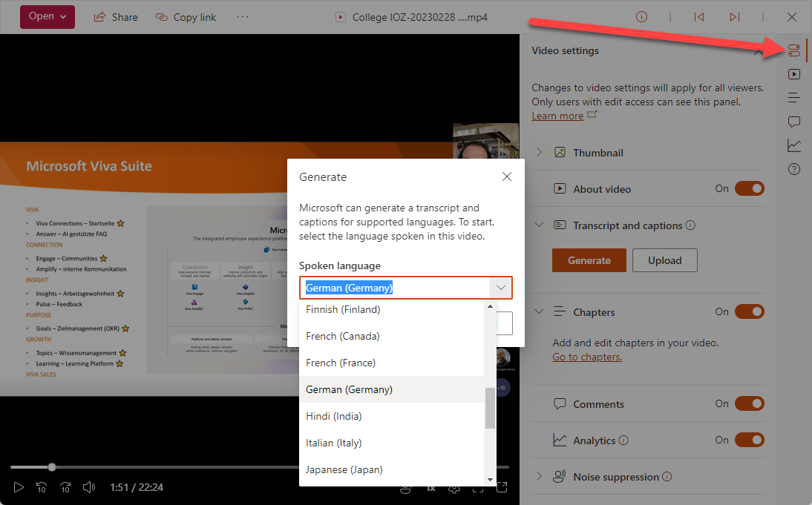Click info icon next to Analytics
Screen dimensions: 812x505
coord(623,440)
